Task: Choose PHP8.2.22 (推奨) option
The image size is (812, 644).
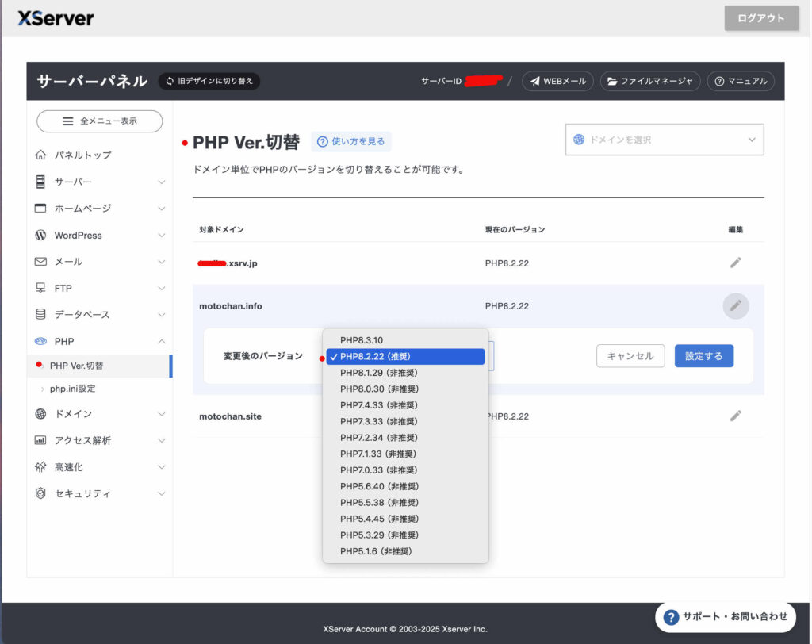Action: [405, 356]
